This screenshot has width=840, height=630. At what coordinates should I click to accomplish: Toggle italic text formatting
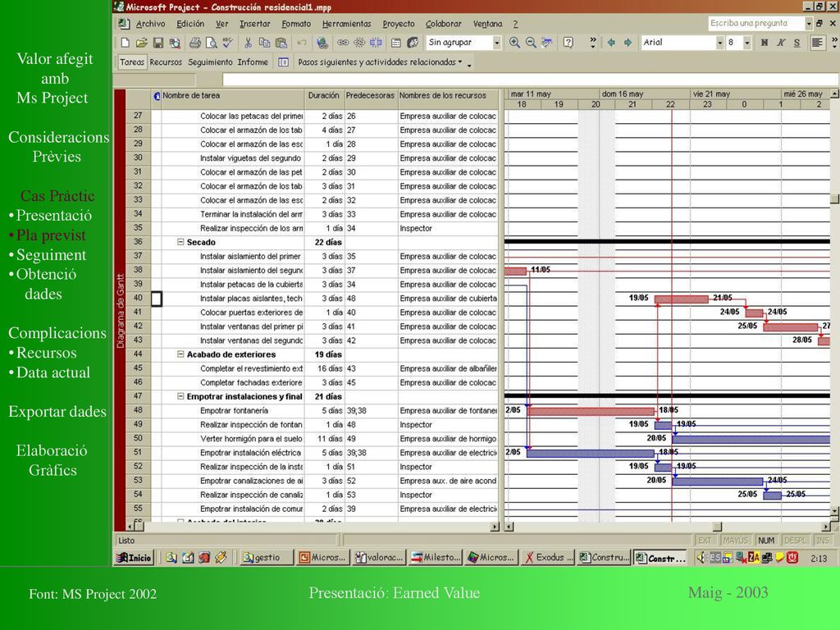click(781, 43)
